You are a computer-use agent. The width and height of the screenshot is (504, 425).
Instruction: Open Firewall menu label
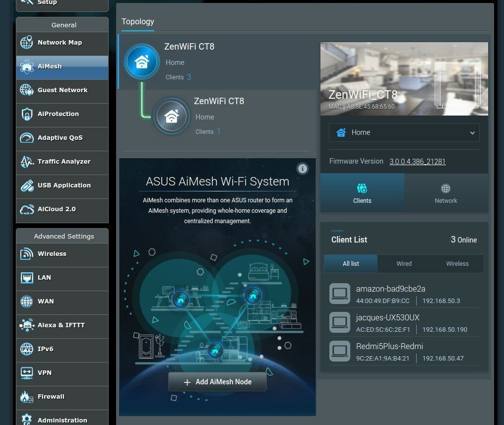tap(51, 397)
